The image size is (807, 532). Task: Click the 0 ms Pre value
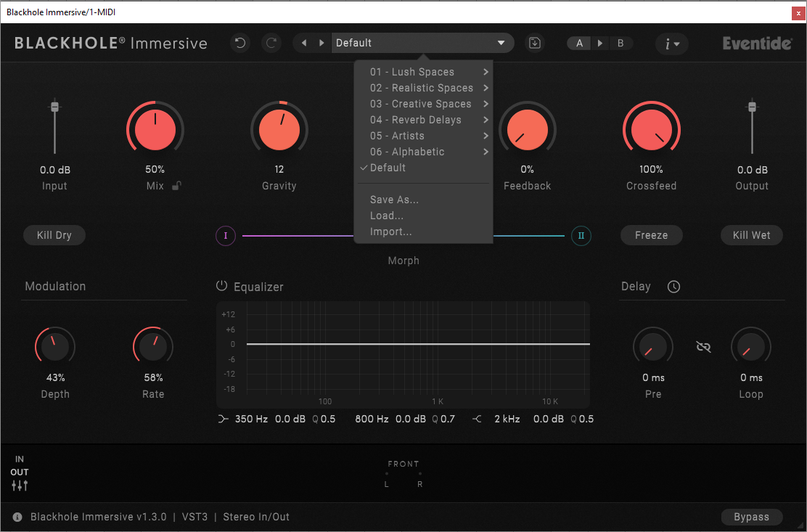pyautogui.click(x=653, y=377)
